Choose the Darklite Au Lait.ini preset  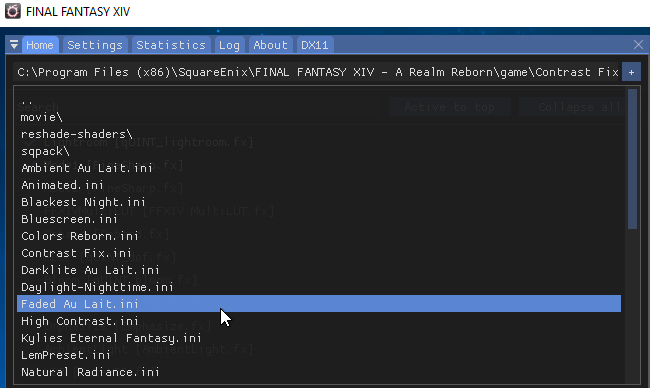click(319, 270)
